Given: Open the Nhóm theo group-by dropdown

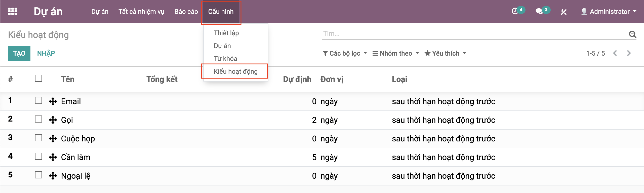Looking at the screenshot, I should coord(396,53).
